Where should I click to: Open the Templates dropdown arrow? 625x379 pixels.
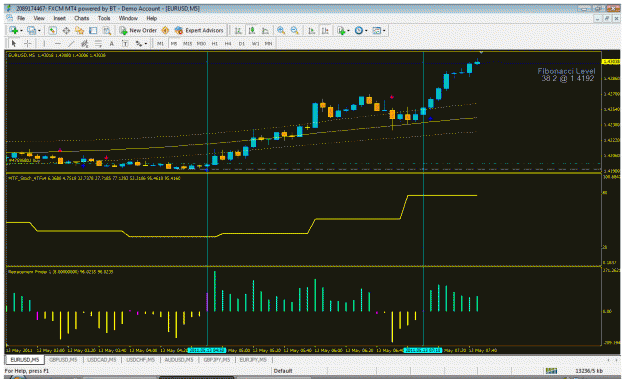coord(384,31)
